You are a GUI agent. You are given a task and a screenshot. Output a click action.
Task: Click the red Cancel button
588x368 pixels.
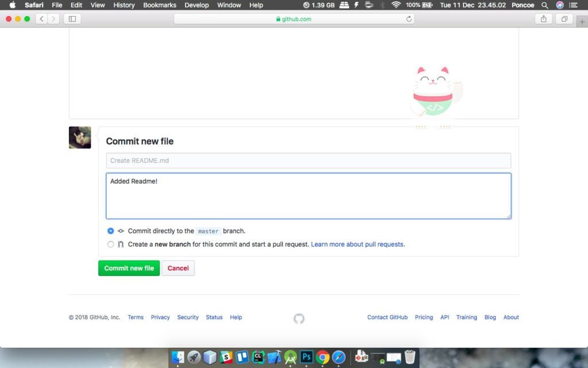click(x=178, y=269)
